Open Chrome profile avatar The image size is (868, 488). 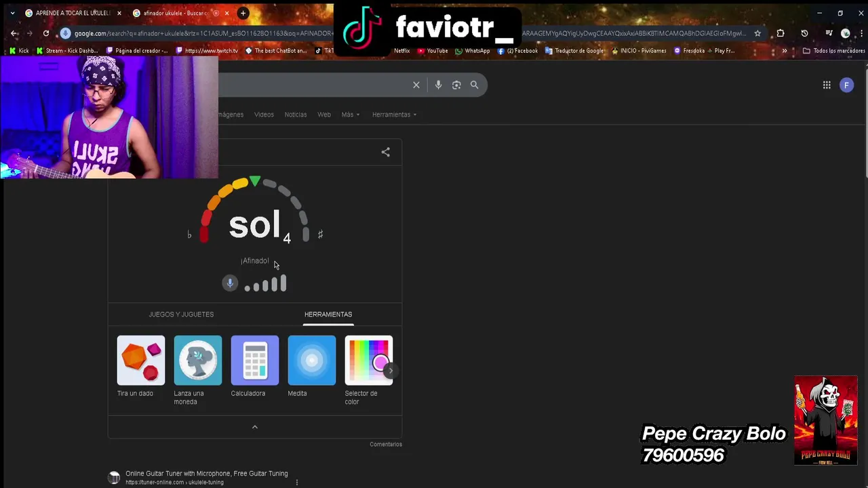click(x=846, y=33)
